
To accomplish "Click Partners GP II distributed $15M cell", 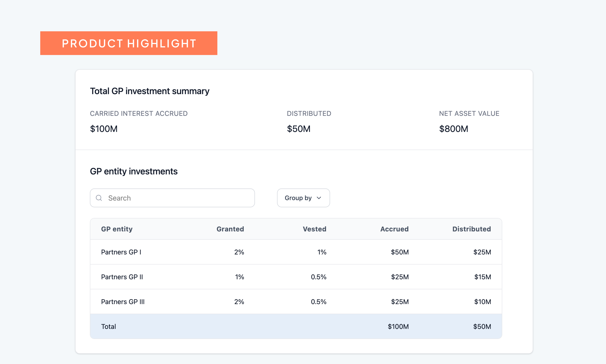I will click(482, 277).
